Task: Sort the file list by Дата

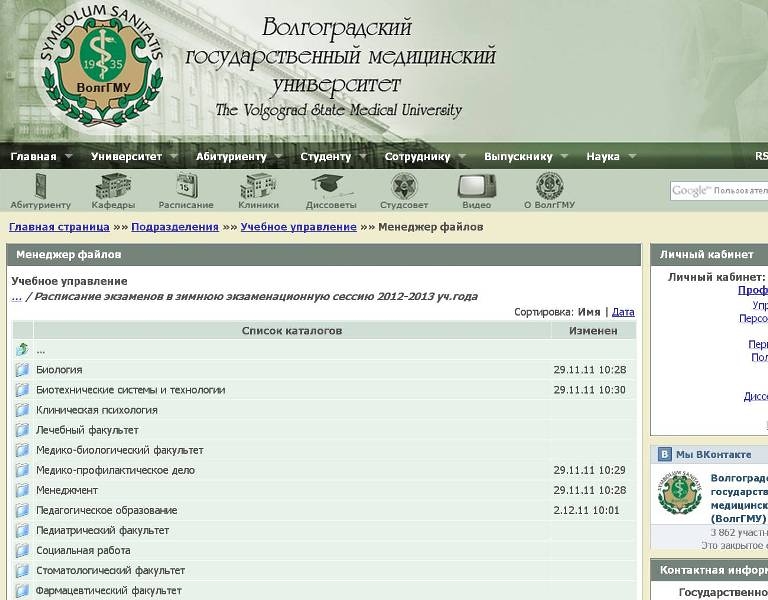Action: tap(623, 312)
